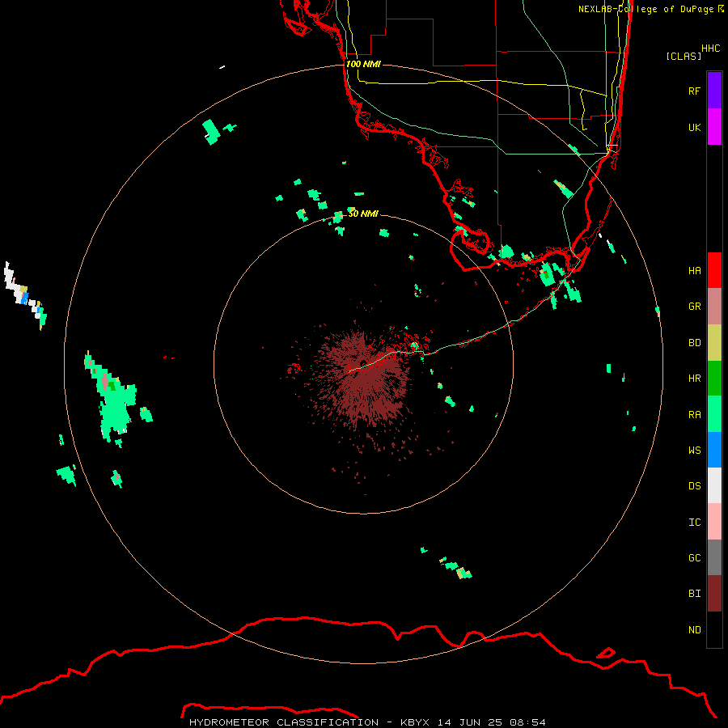Click the UK legend label
The height and width of the screenshot is (728, 728).
pyautogui.click(x=694, y=127)
